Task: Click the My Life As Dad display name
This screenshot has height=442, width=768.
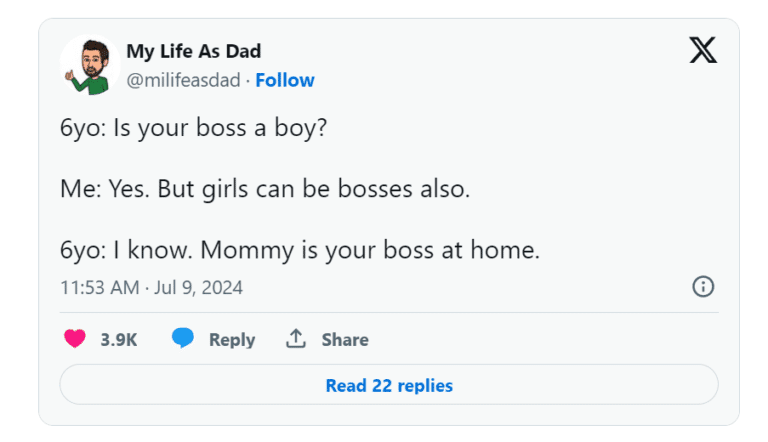Action: point(194,52)
